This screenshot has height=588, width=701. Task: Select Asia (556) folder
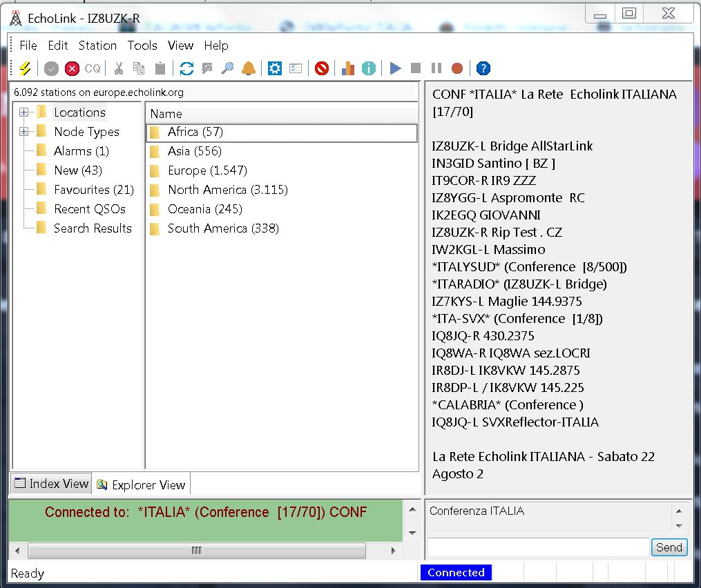[195, 151]
